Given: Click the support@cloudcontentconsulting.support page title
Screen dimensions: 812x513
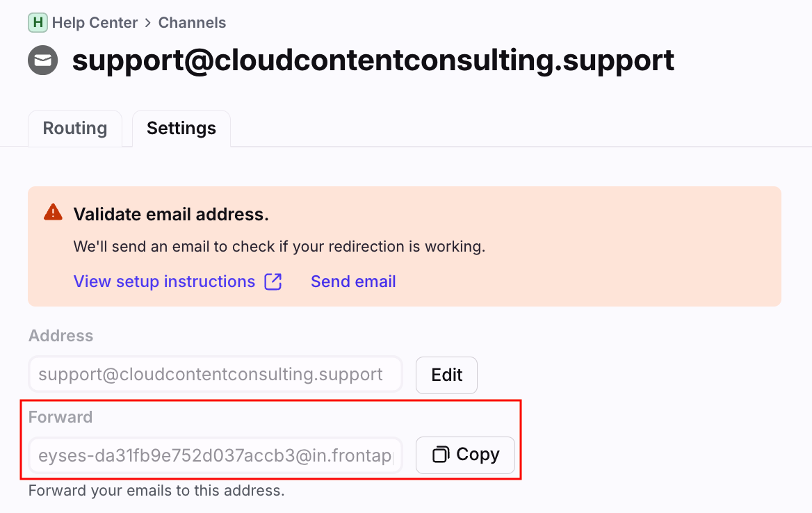Looking at the screenshot, I should (373, 60).
